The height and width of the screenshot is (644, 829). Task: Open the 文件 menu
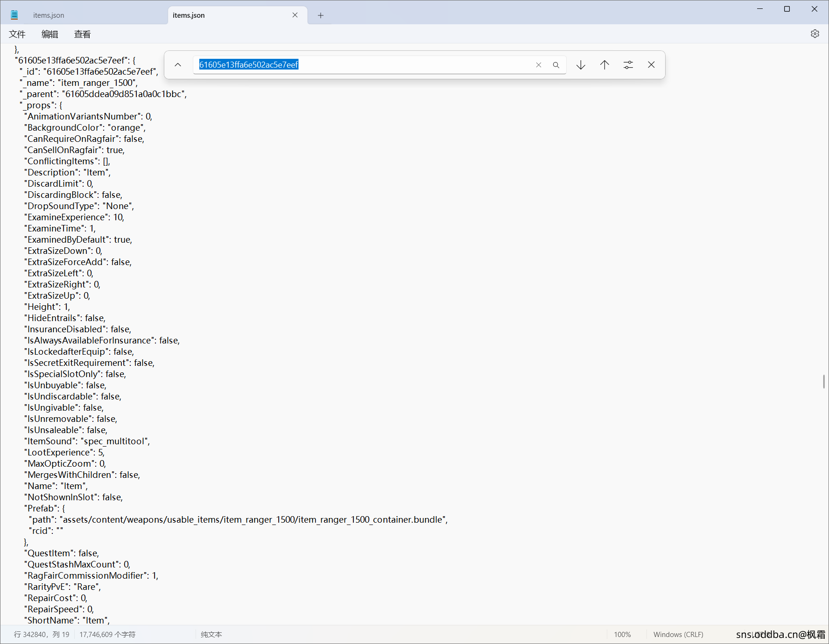(x=17, y=34)
